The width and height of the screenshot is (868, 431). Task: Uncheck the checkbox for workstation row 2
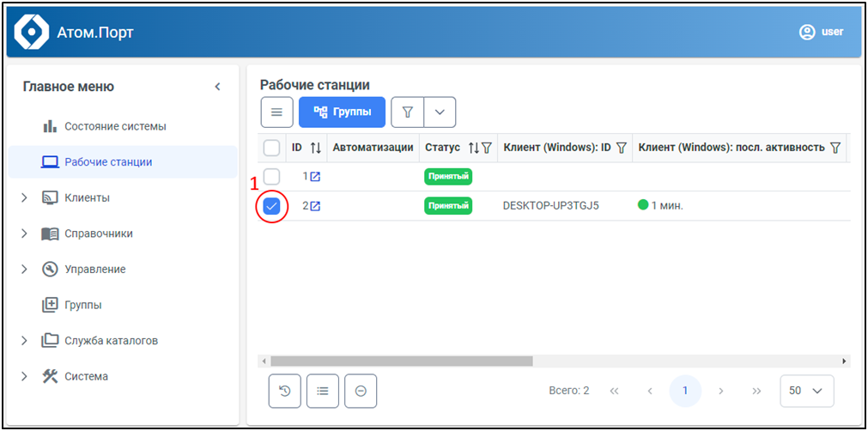[x=271, y=206]
